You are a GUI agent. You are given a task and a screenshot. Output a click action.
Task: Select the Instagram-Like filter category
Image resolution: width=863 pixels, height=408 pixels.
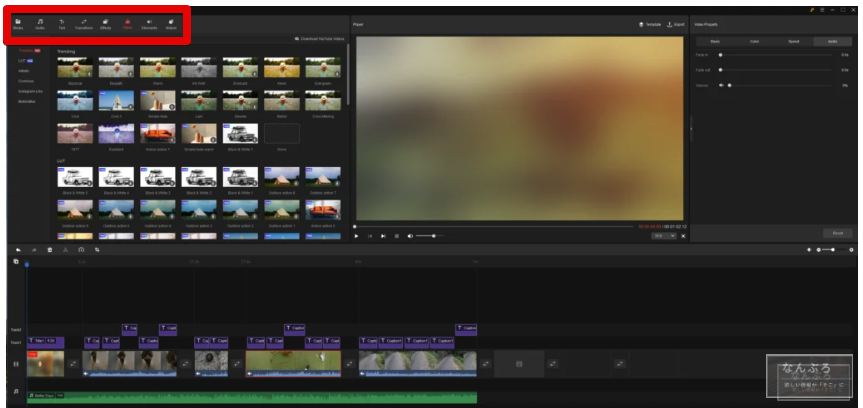click(30, 91)
